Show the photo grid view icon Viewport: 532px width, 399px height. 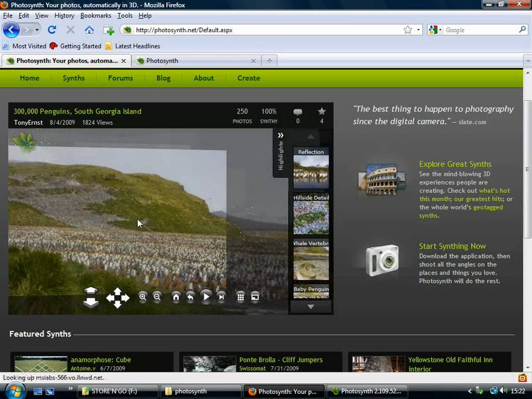point(241,297)
